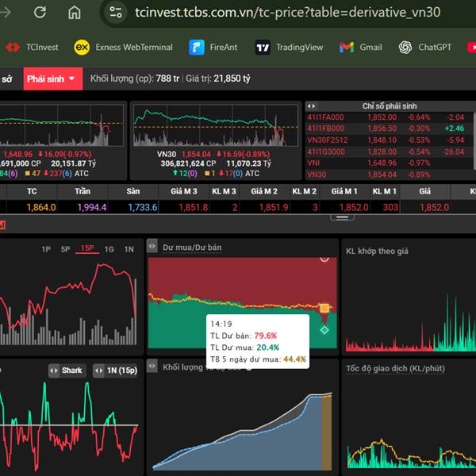The image size is (476, 476).
Task: Select the 1P timeframe tab
Action: [x=46, y=249]
